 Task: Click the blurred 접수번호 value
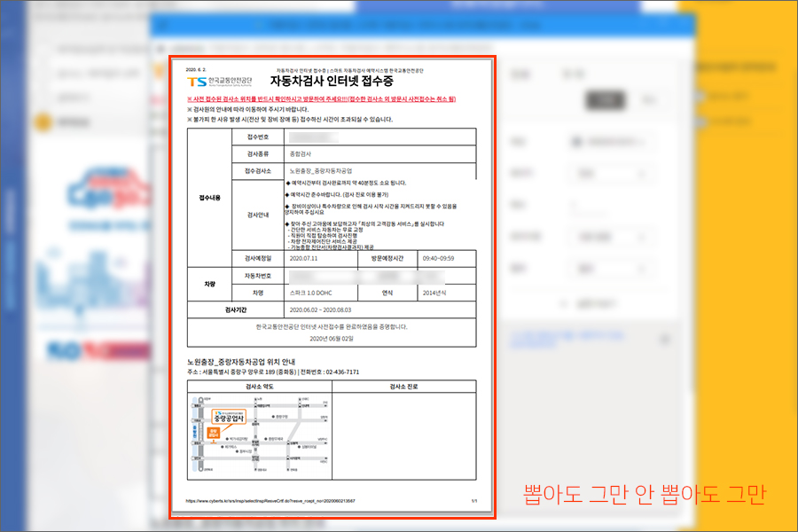(314, 137)
